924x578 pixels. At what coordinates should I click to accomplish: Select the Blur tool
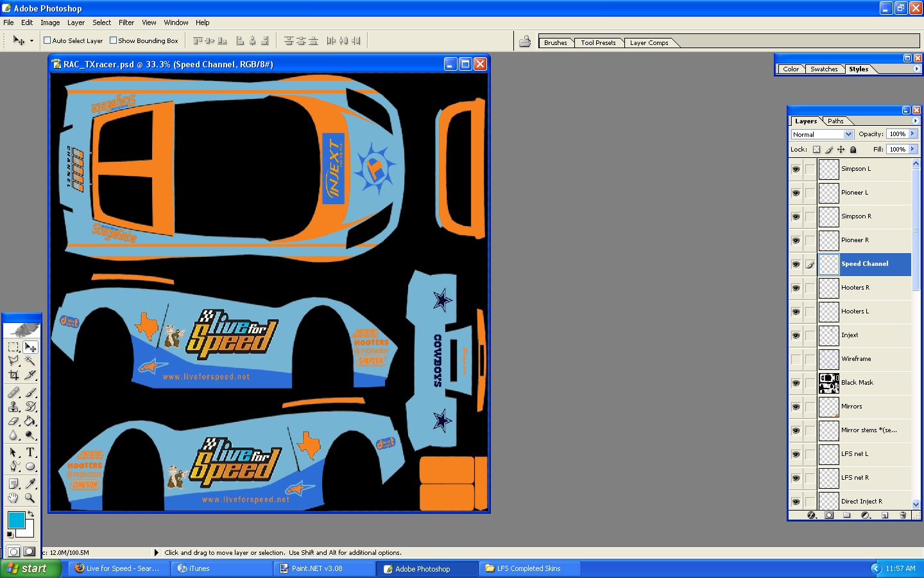point(13,435)
